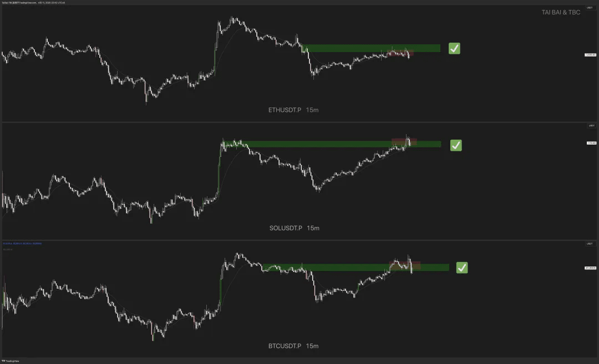Screen dimensions: 599x364
Task: Click the TradingView logo at bottom left
Action: 11,361
